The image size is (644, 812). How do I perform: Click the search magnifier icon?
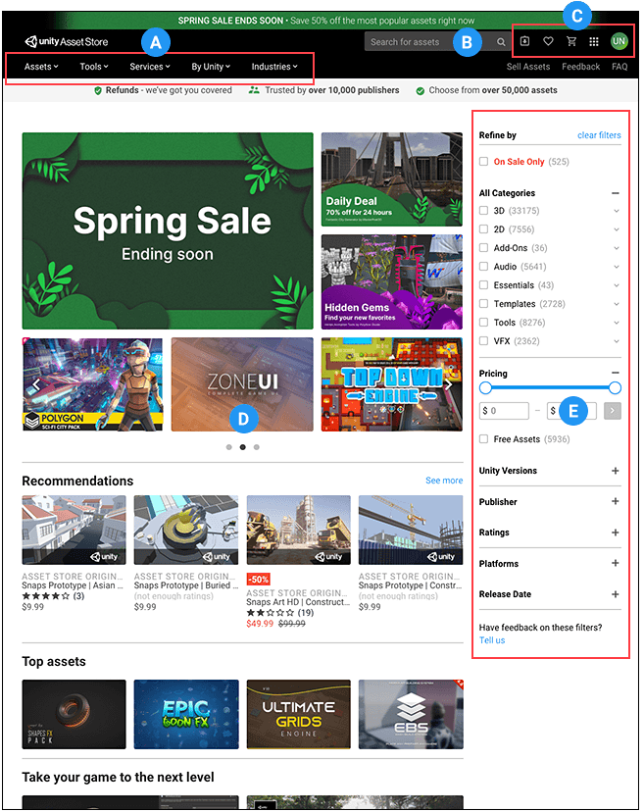click(501, 42)
